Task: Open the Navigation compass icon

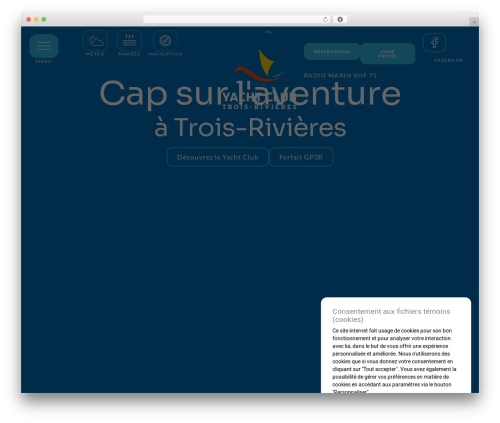Action: tap(165, 41)
